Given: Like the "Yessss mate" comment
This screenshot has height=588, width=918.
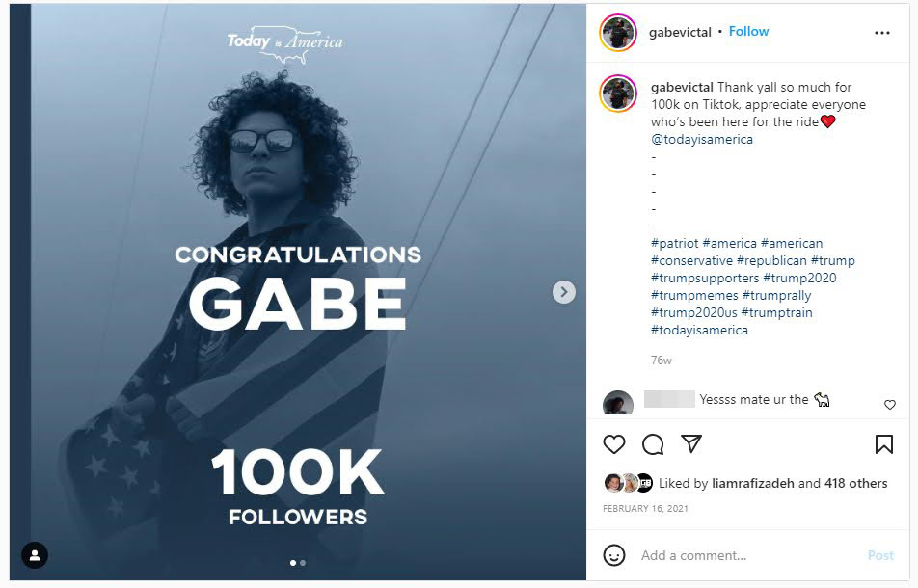Looking at the screenshot, I should pyautogui.click(x=889, y=405).
